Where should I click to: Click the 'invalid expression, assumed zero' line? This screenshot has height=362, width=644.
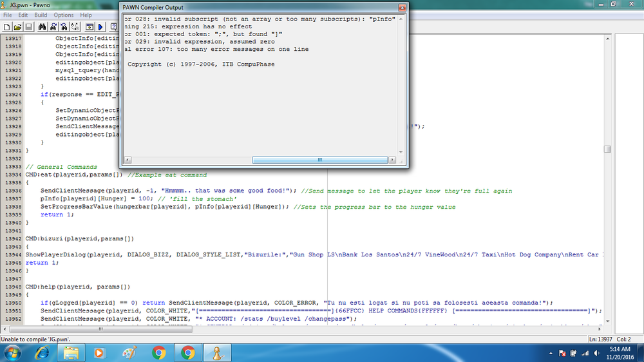click(x=200, y=42)
